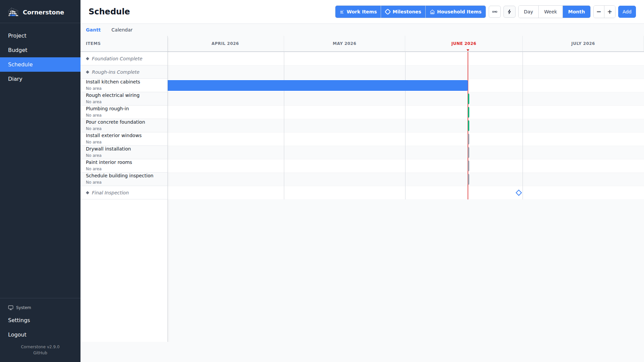Click the Cornerstone logo icon
Screen dimensions: 644x362
[x=13, y=12]
